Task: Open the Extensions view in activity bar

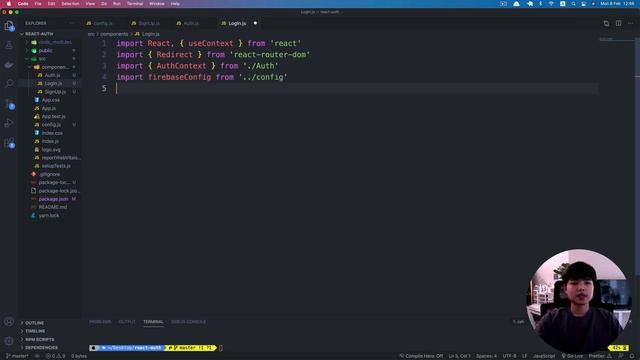Action: (x=9, y=142)
